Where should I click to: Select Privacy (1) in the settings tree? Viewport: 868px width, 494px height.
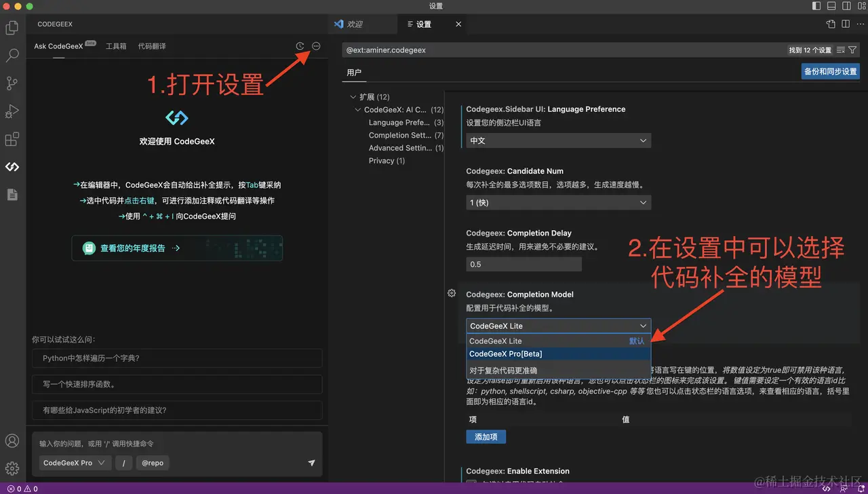click(387, 161)
